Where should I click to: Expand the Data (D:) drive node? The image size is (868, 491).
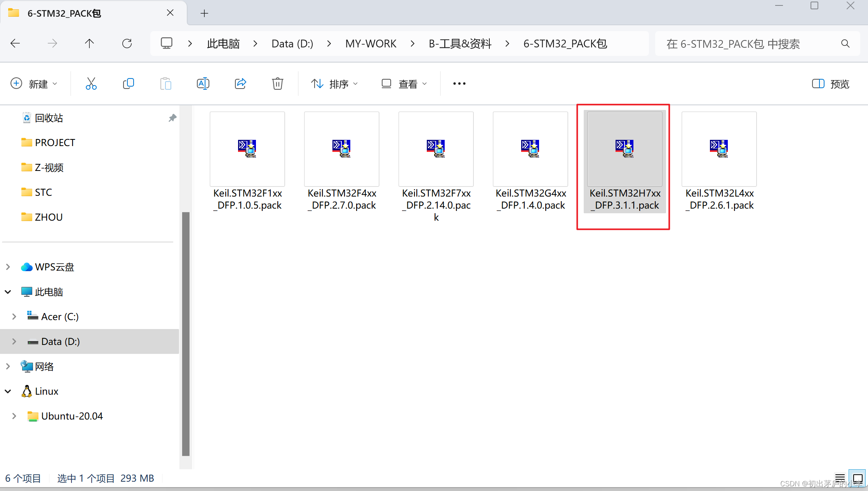click(x=14, y=341)
